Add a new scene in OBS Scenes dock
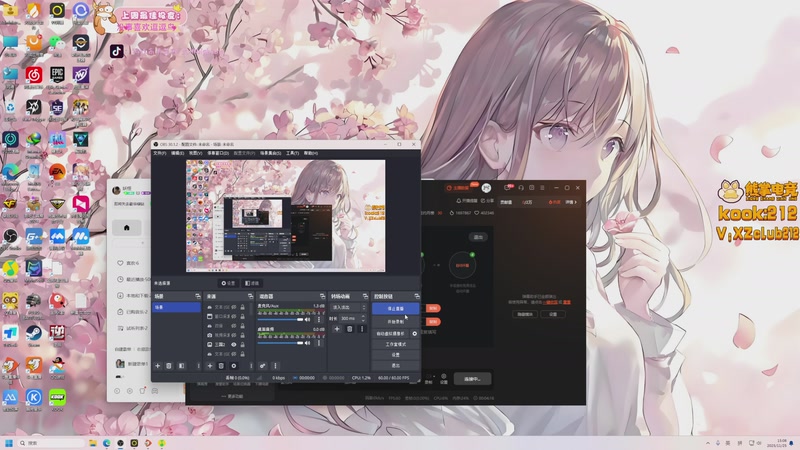800x450 pixels. click(x=158, y=366)
